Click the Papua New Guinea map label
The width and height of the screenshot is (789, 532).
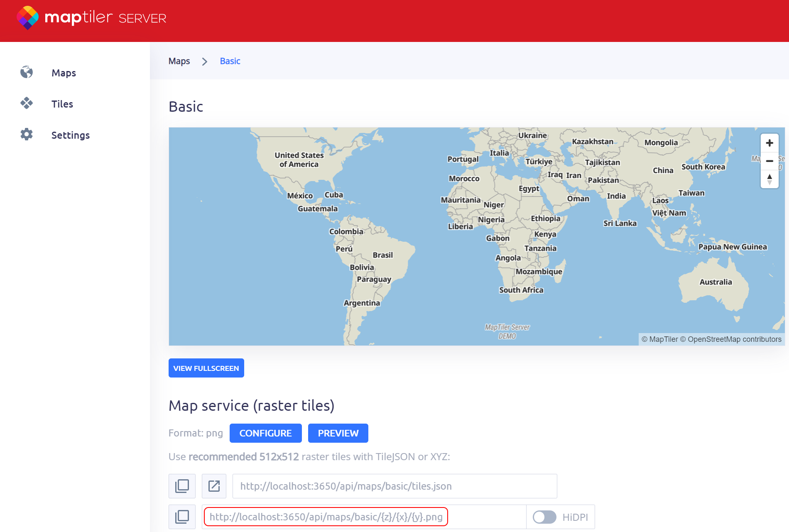click(x=733, y=247)
